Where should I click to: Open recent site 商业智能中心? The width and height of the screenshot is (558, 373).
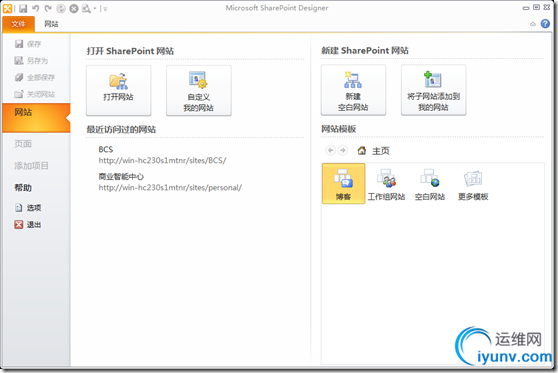[121, 177]
